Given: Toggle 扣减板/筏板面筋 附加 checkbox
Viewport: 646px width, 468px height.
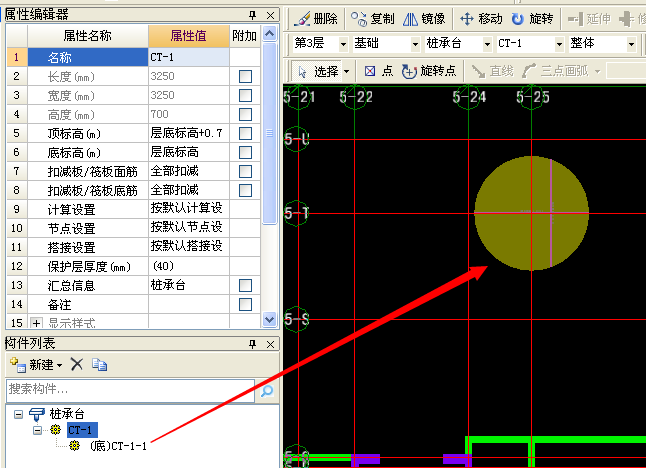Looking at the screenshot, I should (245, 171).
